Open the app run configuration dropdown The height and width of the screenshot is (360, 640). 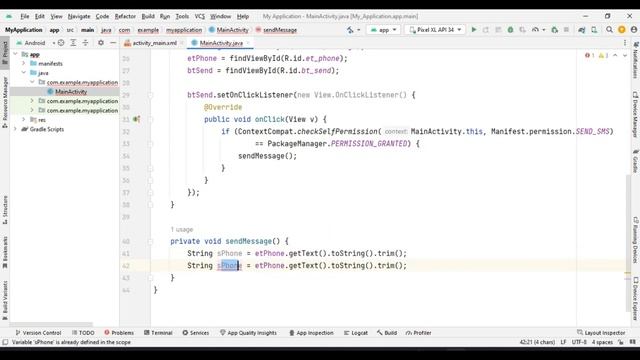pyautogui.click(x=383, y=30)
